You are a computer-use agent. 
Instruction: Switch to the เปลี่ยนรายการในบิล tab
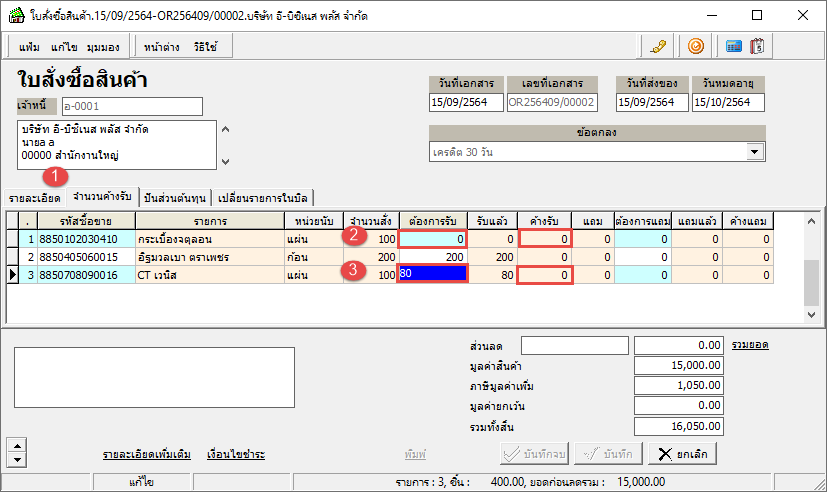(x=263, y=198)
